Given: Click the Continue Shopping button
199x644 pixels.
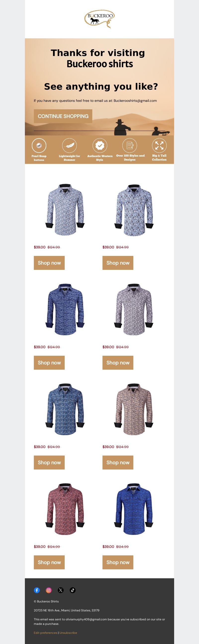Looking at the screenshot, I should 63,116.
